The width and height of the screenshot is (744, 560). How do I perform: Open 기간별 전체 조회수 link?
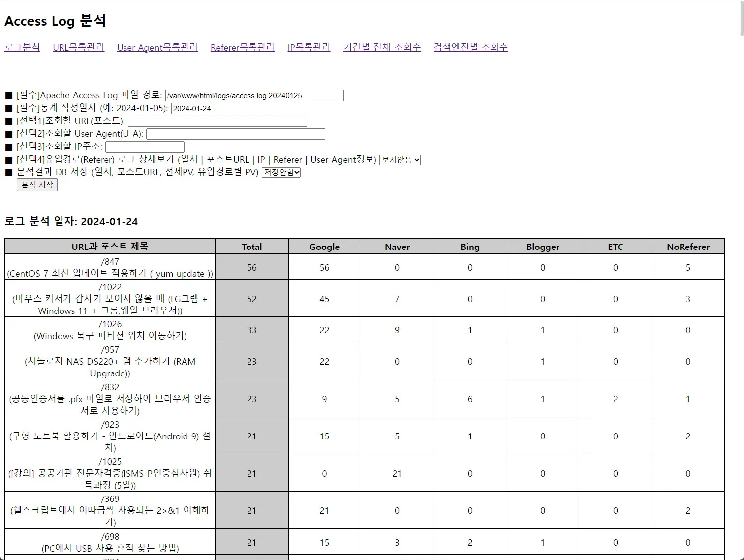point(382,47)
